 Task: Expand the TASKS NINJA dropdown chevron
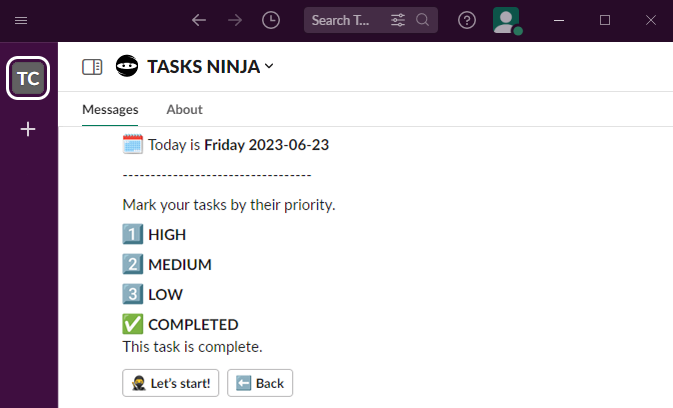pyautogui.click(x=269, y=67)
